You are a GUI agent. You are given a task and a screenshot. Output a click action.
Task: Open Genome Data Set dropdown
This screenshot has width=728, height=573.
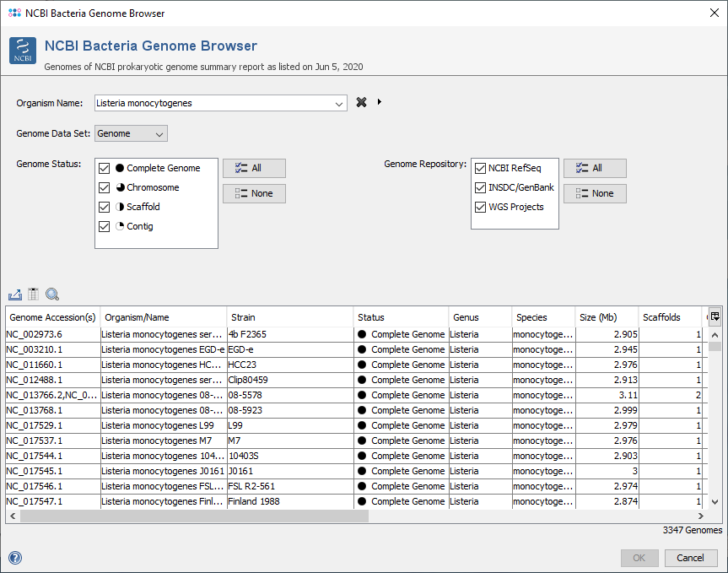131,133
